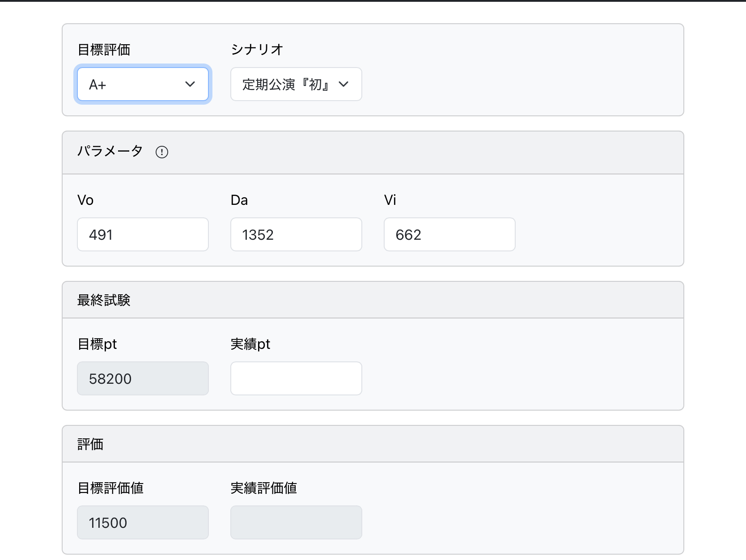The height and width of the screenshot is (560, 746).
Task: Expand the シナリオ dropdown 定期公演『初』
Action: point(296,85)
